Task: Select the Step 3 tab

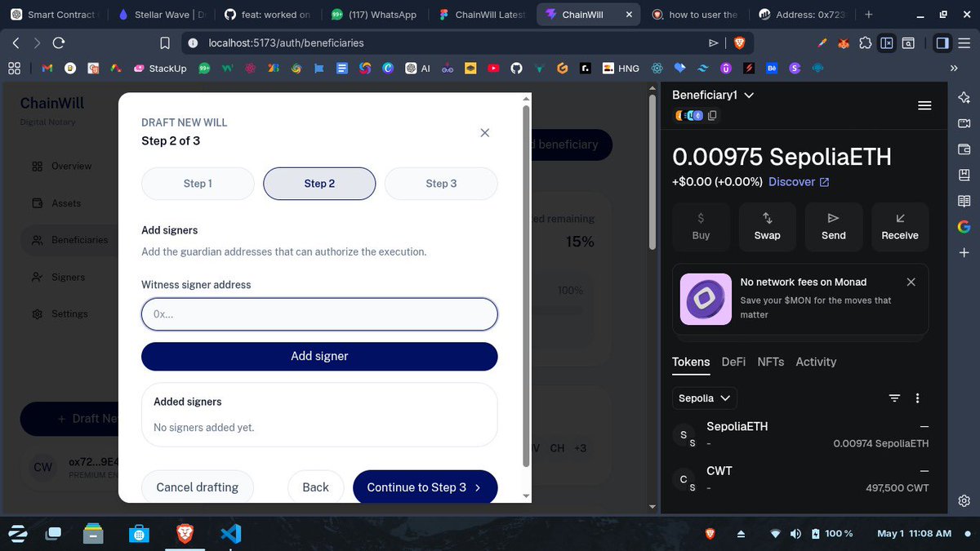Action: coord(441,184)
